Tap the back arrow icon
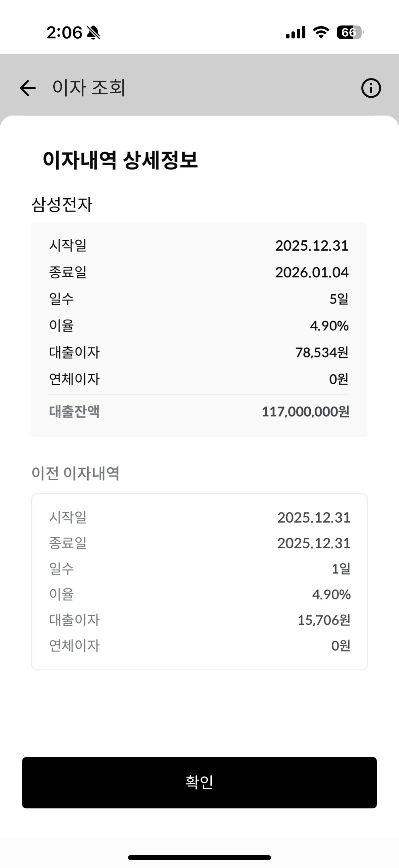The width and height of the screenshot is (399, 868). 27,88
